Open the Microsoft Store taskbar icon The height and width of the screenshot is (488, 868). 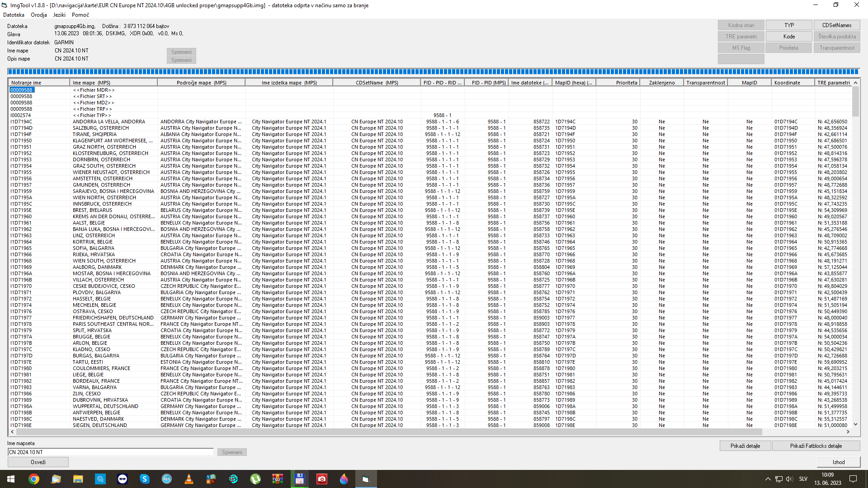coord(100,479)
